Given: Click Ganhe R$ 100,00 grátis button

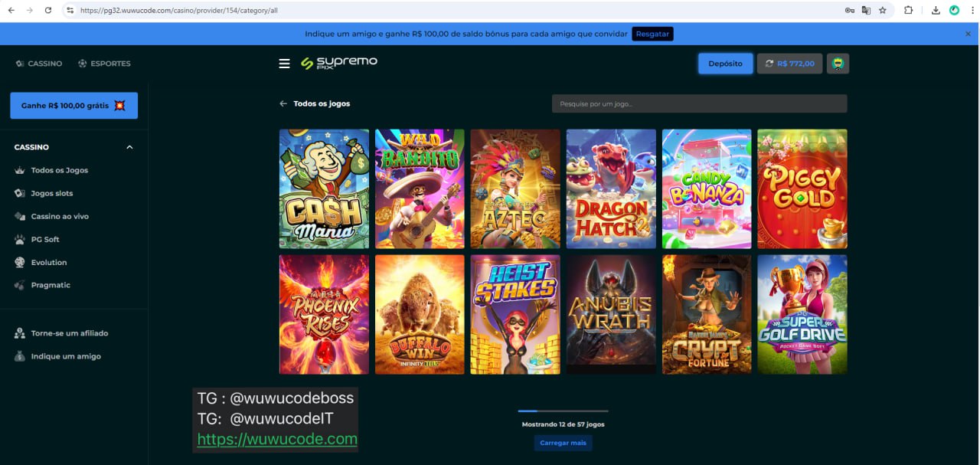Looking at the screenshot, I should click(x=73, y=106).
